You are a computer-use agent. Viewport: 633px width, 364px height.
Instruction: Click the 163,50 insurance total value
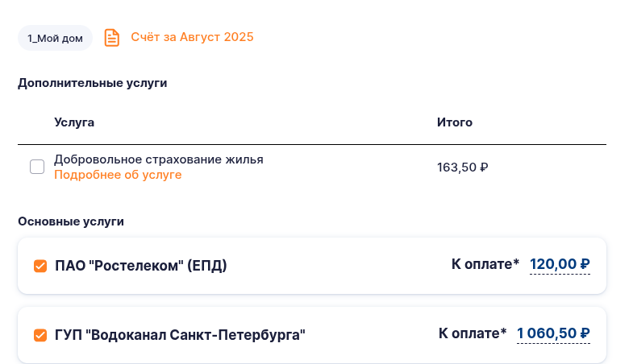tap(457, 168)
